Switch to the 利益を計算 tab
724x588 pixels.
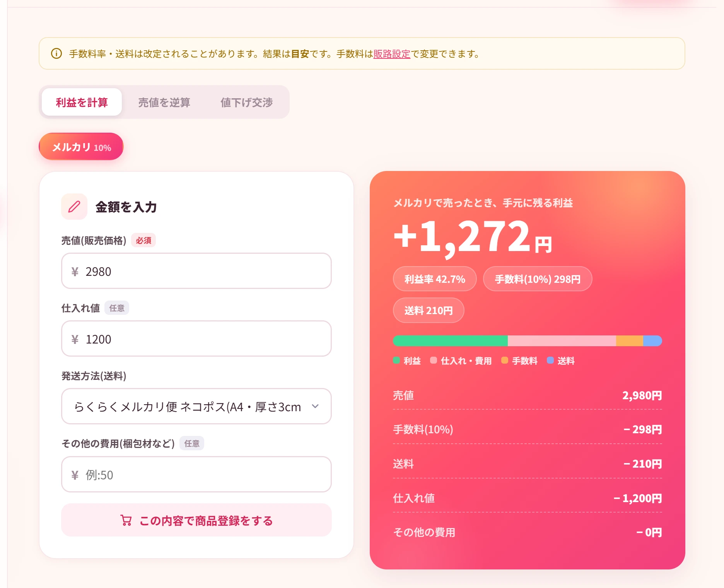82,102
